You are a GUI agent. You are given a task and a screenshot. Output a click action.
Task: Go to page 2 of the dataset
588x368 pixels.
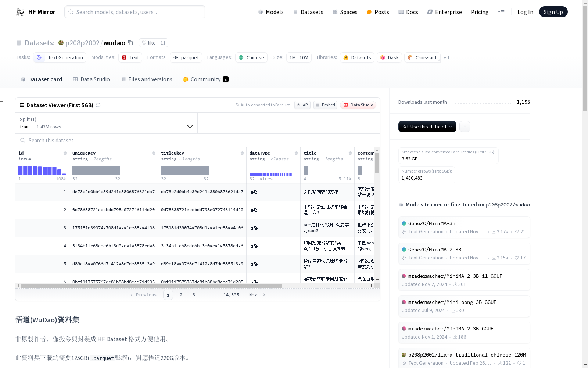tap(181, 295)
